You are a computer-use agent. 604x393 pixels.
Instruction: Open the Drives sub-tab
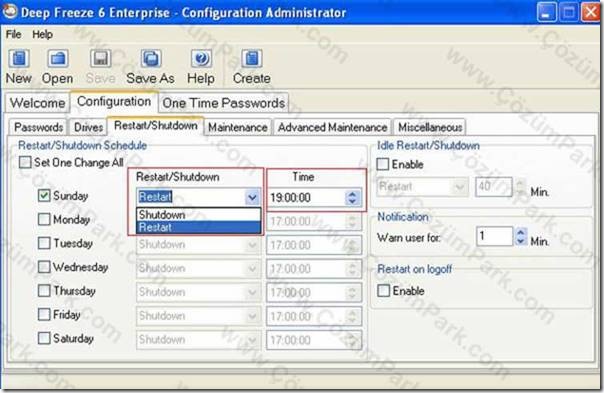88,127
